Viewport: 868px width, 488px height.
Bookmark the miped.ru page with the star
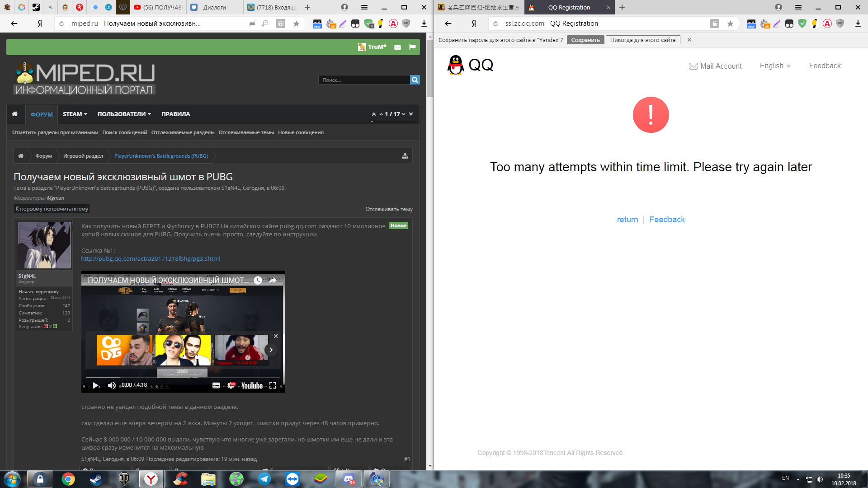296,23
